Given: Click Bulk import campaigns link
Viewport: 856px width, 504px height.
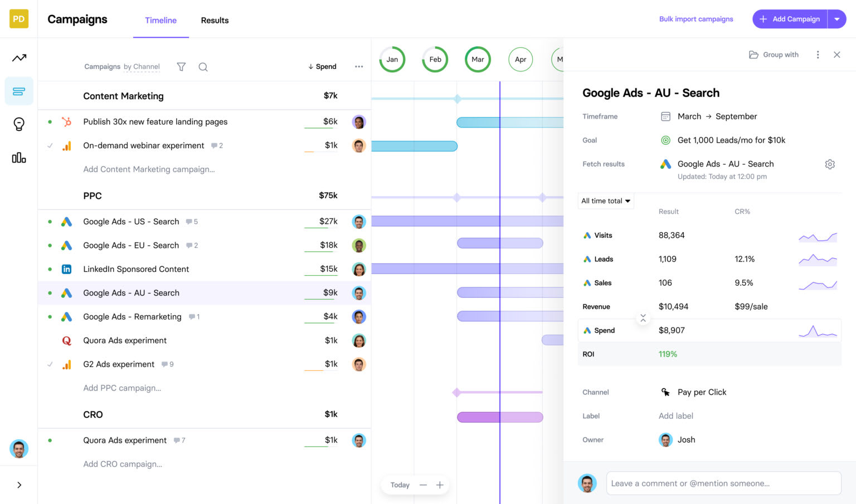Looking at the screenshot, I should 696,19.
